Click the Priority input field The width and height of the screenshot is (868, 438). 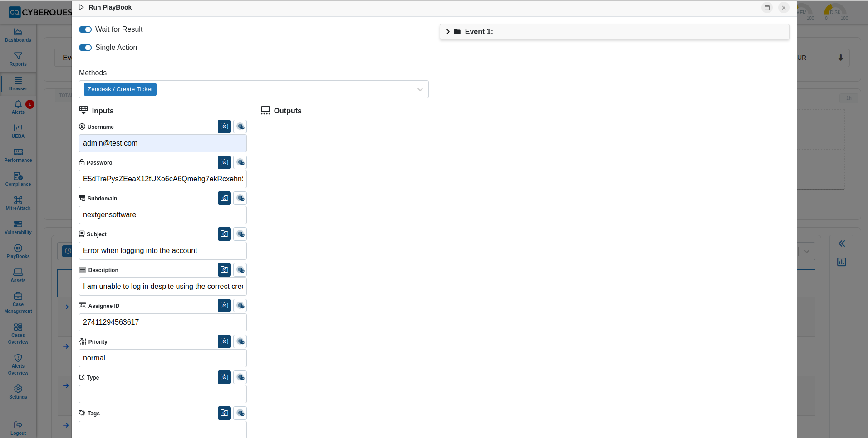click(x=163, y=358)
